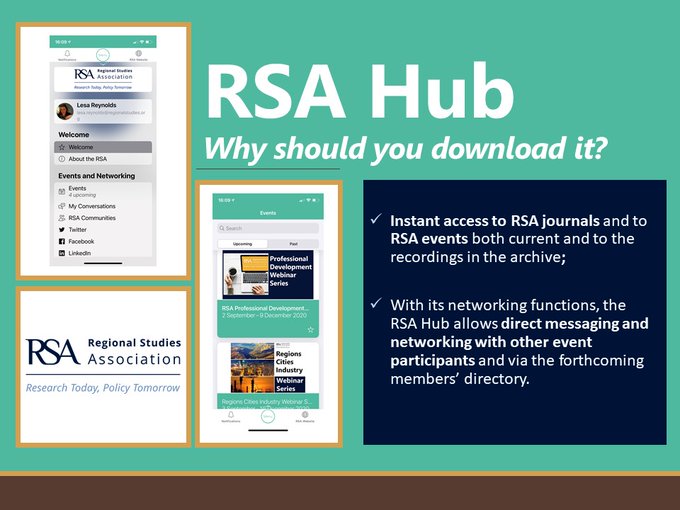Open the Twitter bird icon
This screenshot has width=680, height=510.
pos(62,229)
